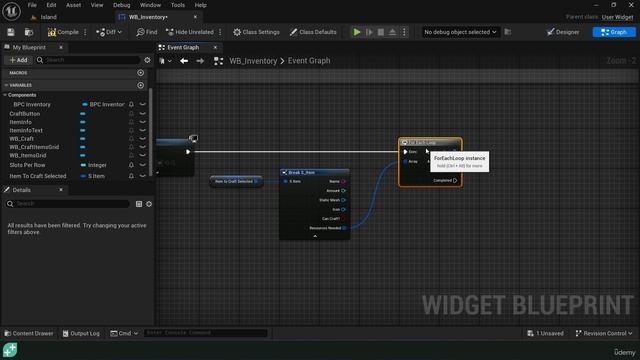Screen dimensions: 640x360
Task: Click the Unreal Engine logo icon
Action: (x=11, y=11)
